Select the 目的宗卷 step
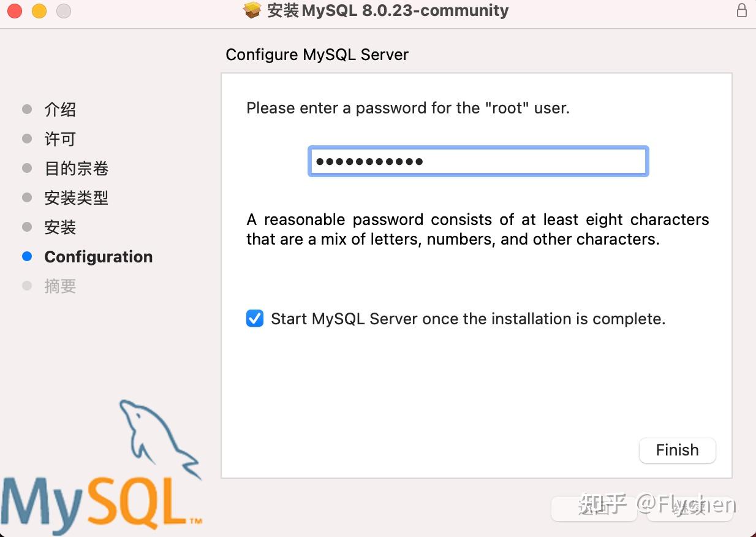Image resolution: width=756 pixels, height=537 pixels. click(76, 168)
